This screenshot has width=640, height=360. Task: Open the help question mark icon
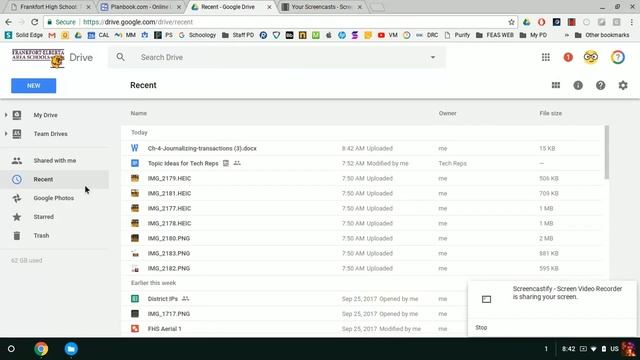click(600, 85)
